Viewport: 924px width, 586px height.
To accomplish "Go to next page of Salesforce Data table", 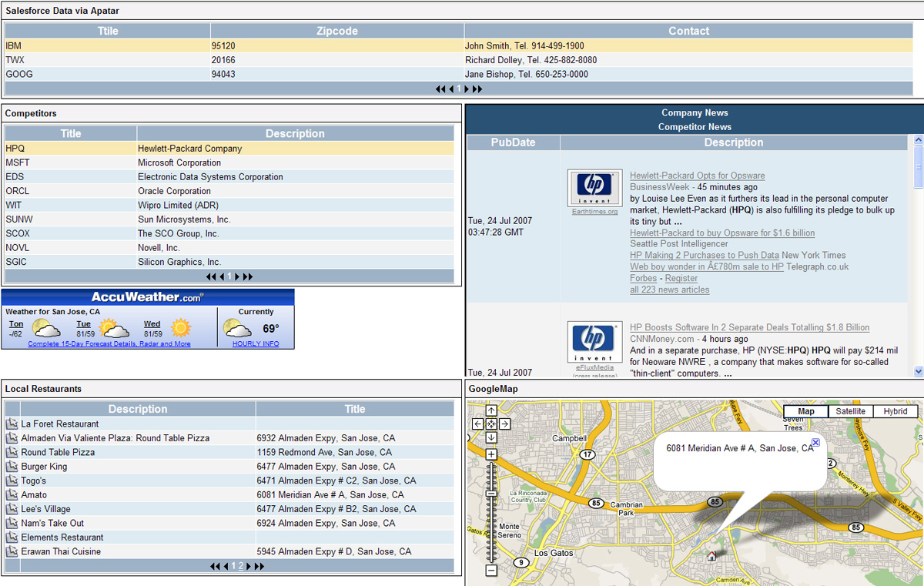I will click(467, 89).
